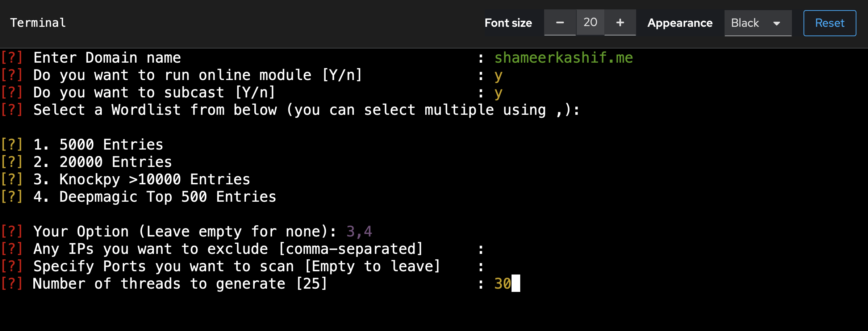Click the shameerkashif.me domain text

point(564,58)
